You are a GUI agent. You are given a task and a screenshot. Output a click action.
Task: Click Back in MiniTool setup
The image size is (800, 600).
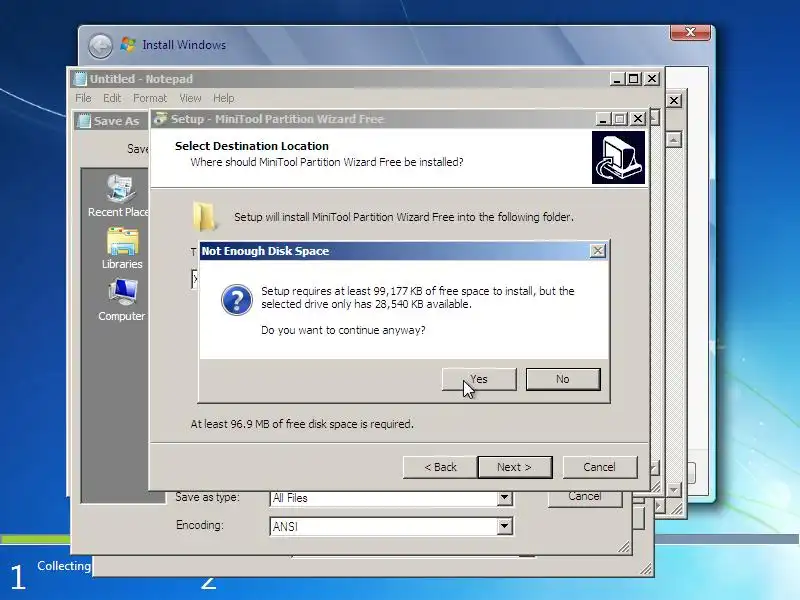pos(440,467)
